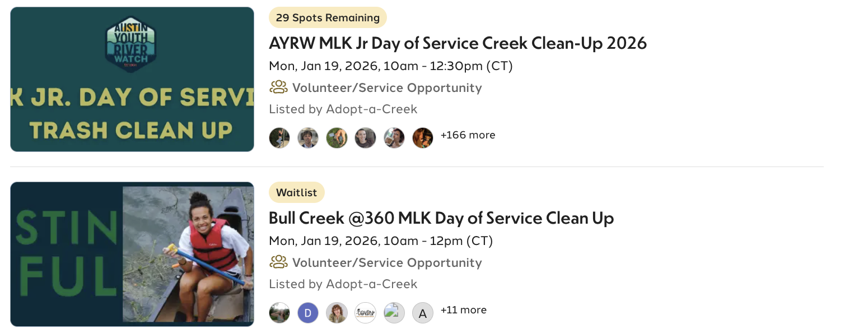Image resolution: width=868 pixels, height=333 pixels.
Task: Open the Bull Creek @360 MLK Day event title
Action: [x=441, y=218]
